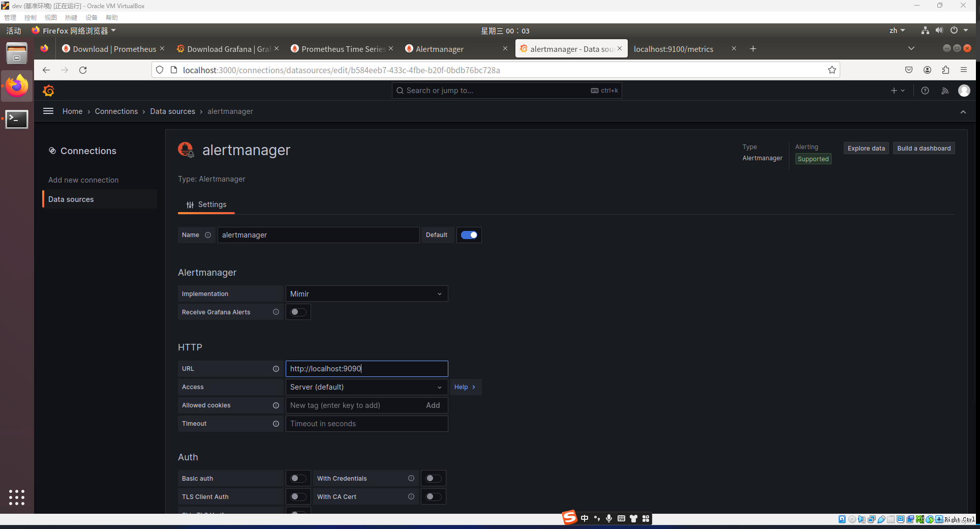Open the Firefox list all tabs chevron
The height and width of the screenshot is (529, 980).
[911, 48]
